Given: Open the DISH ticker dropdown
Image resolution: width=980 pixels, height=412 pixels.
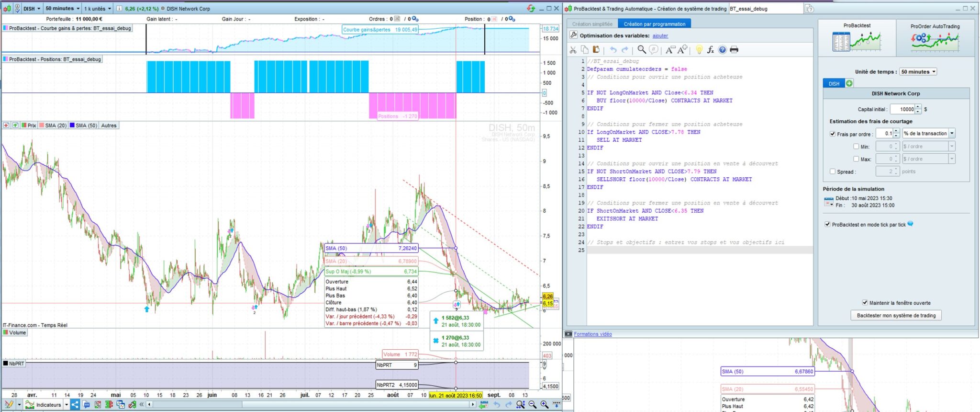Looking at the screenshot, I should (31, 9).
